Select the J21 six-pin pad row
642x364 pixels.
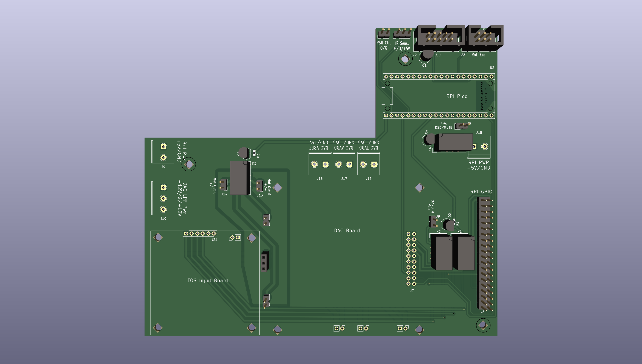tap(200, 234)
